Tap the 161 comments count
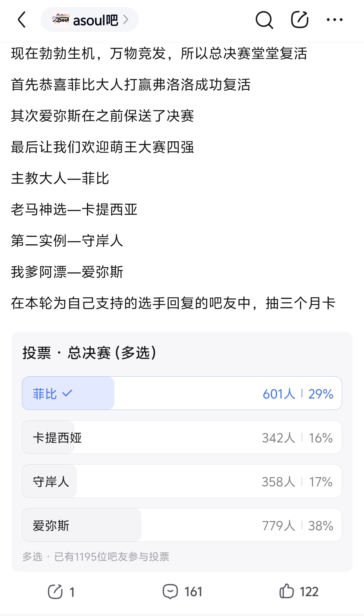Image resolution: width=364 pixels, height=616 pixels. tap(193, 592)
